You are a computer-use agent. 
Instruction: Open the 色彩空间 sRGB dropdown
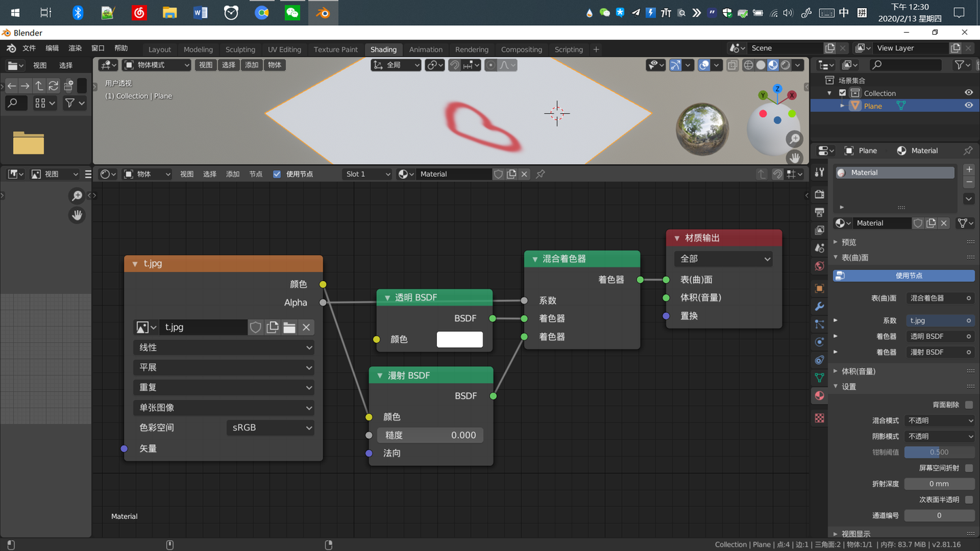pyautogui.click(x=270, y=427)
